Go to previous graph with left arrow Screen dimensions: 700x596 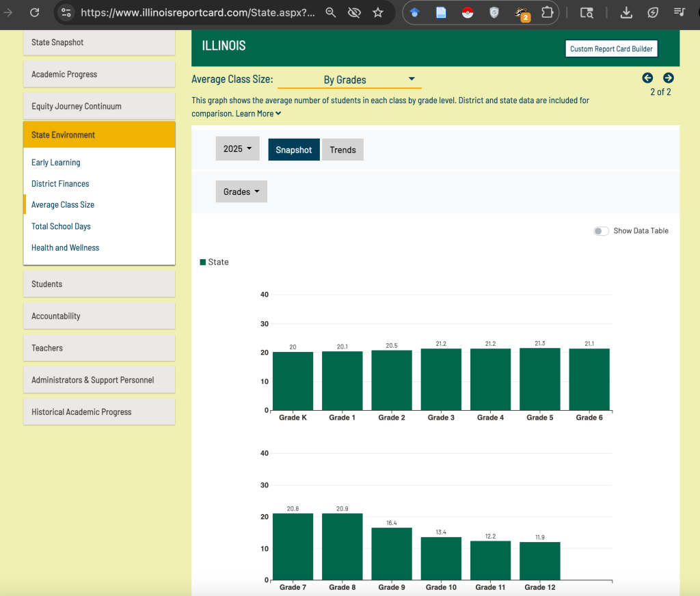tap(647, 78)
